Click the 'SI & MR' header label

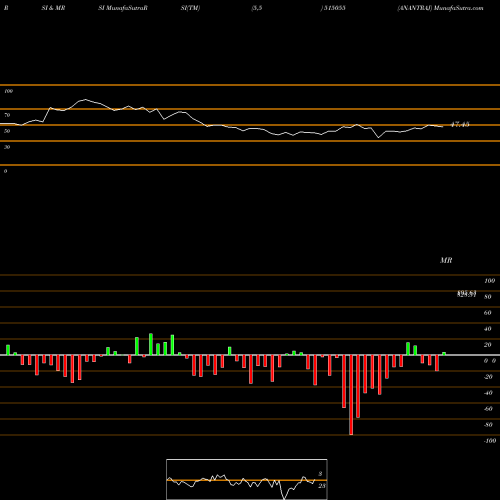(53, 8)
